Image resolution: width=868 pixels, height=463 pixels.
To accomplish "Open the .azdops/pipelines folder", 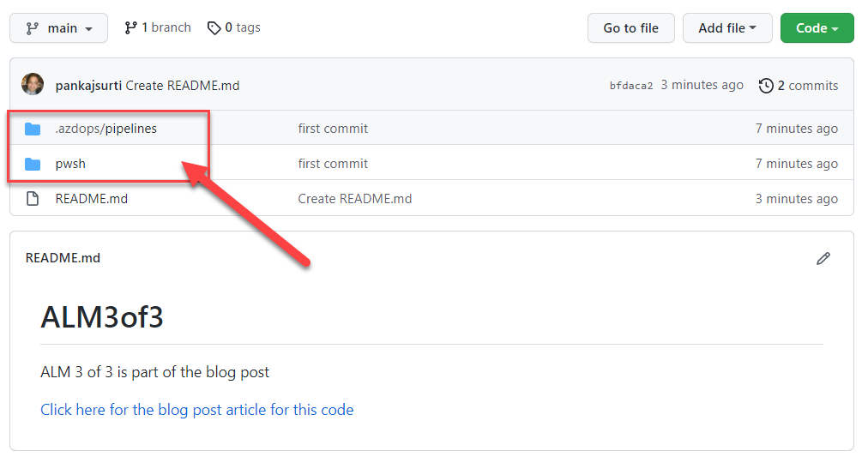I will coord(105,129).
